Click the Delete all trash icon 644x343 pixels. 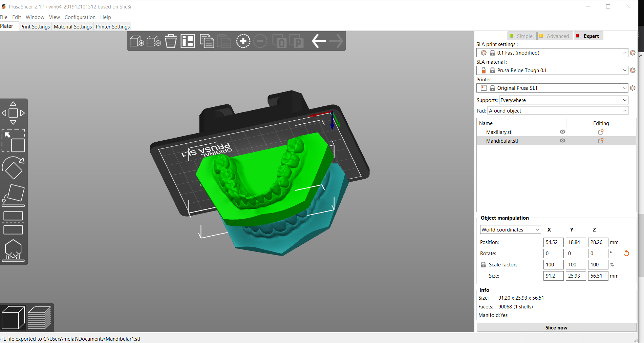coord(171,41)
